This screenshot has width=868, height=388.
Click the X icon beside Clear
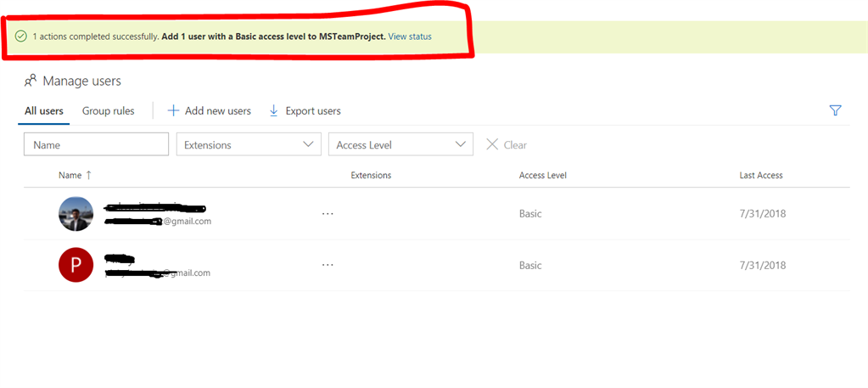491,144
